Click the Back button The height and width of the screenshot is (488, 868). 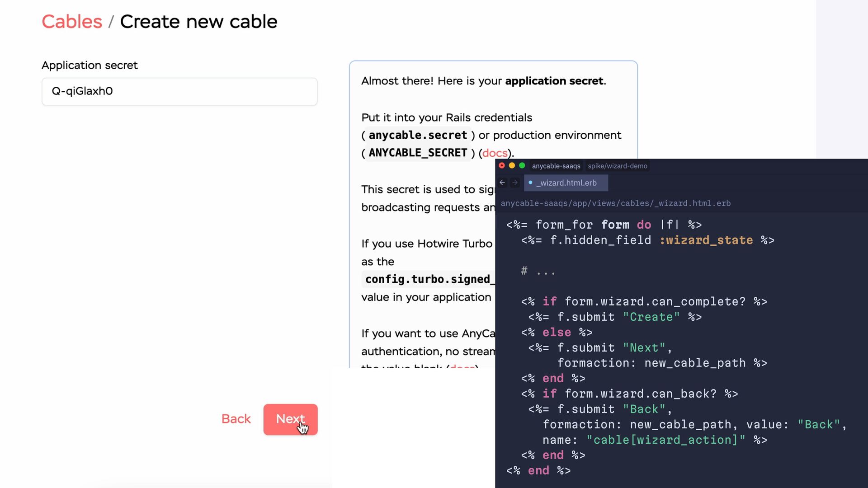236,419
